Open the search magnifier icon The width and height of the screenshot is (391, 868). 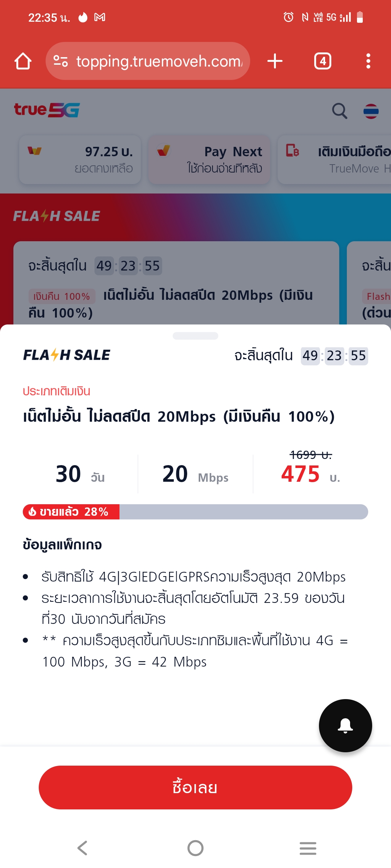click(x=340, y=111)
